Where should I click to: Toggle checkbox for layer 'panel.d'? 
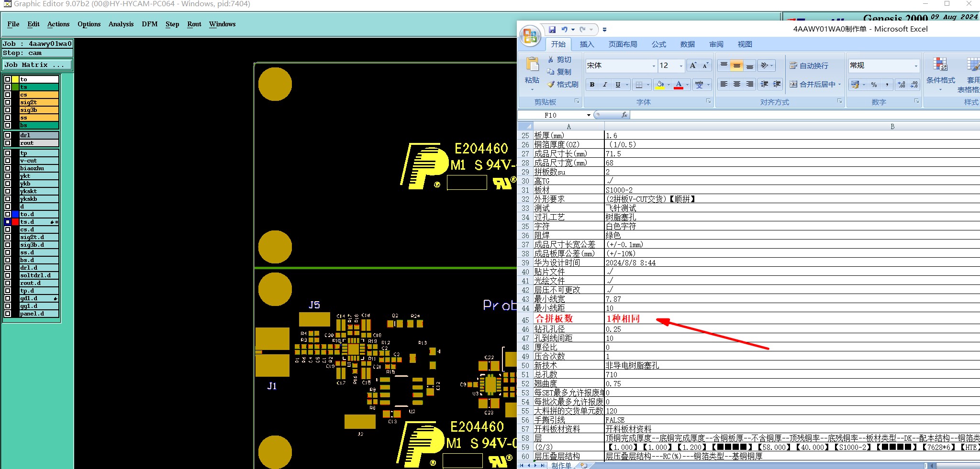pyautogui.click(x=8, y=314)
